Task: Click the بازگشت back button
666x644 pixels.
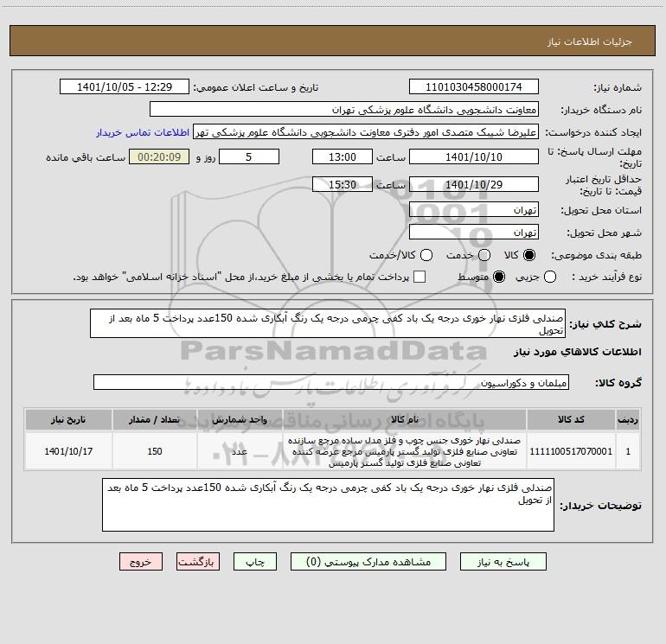Action: (198, 562)
